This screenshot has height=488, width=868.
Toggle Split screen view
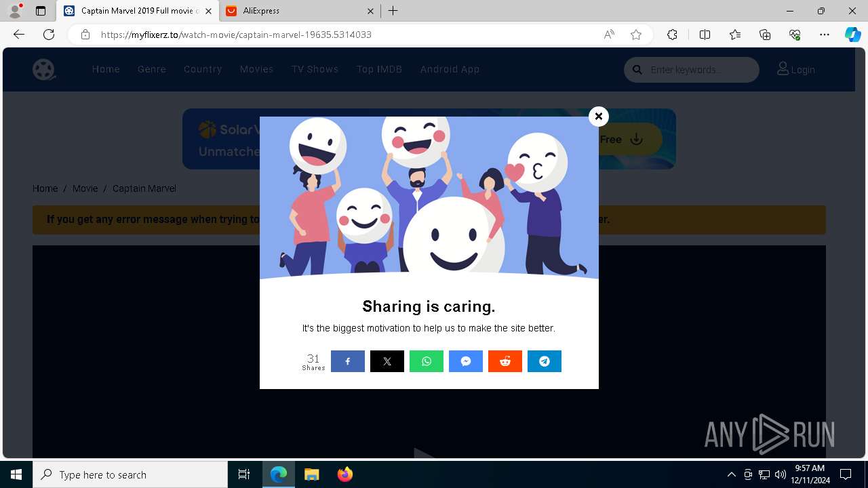click(x=705, y=35)
